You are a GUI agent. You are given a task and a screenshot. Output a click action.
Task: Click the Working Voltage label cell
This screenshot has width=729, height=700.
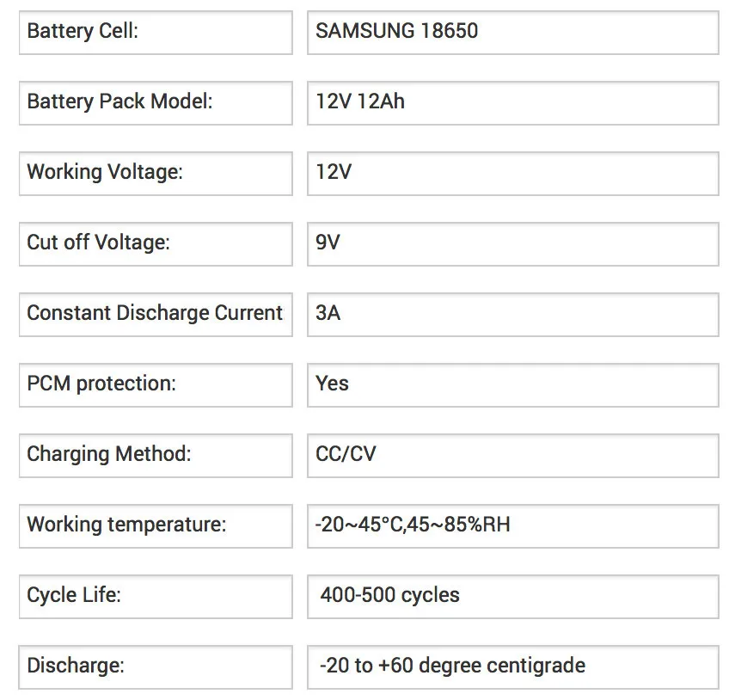156,174
